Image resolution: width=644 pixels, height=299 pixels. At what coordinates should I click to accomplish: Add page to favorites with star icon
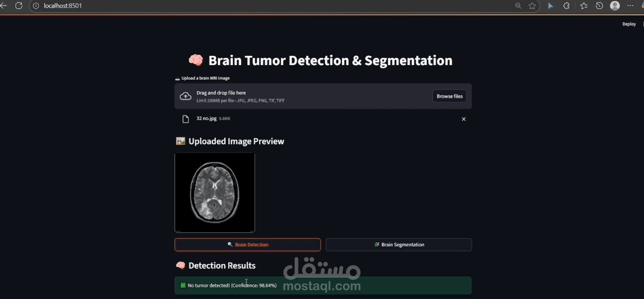532,6
